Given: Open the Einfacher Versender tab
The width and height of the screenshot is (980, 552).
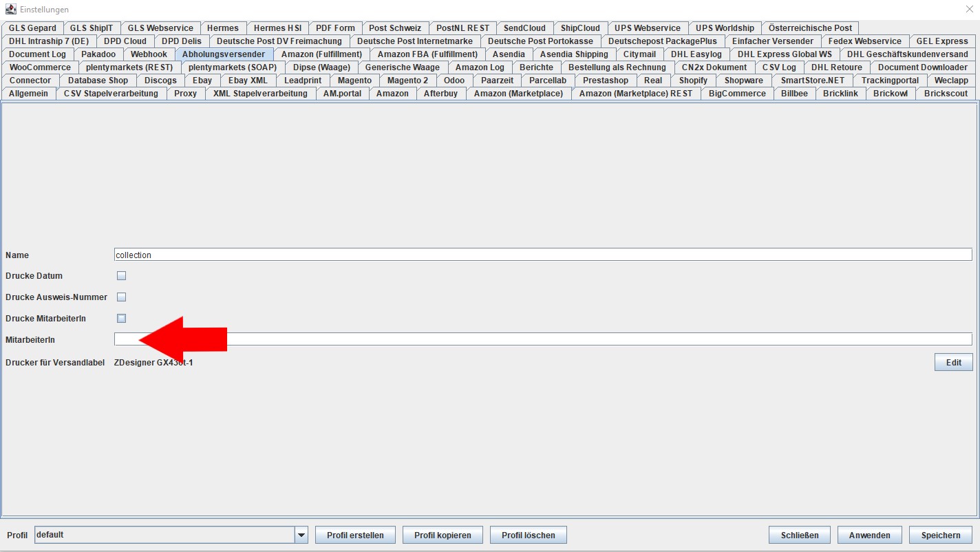Looking at the screenshot, I should pos(773,41).
